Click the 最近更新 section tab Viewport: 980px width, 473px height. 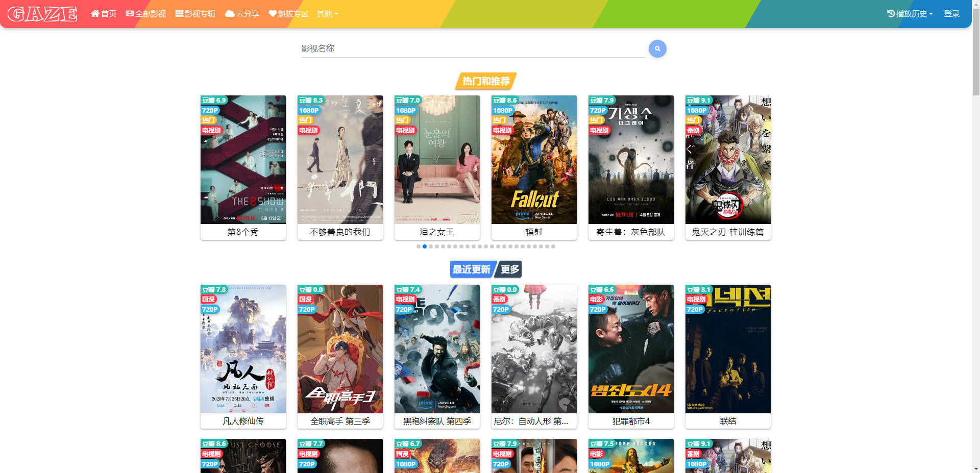[471, 269]
